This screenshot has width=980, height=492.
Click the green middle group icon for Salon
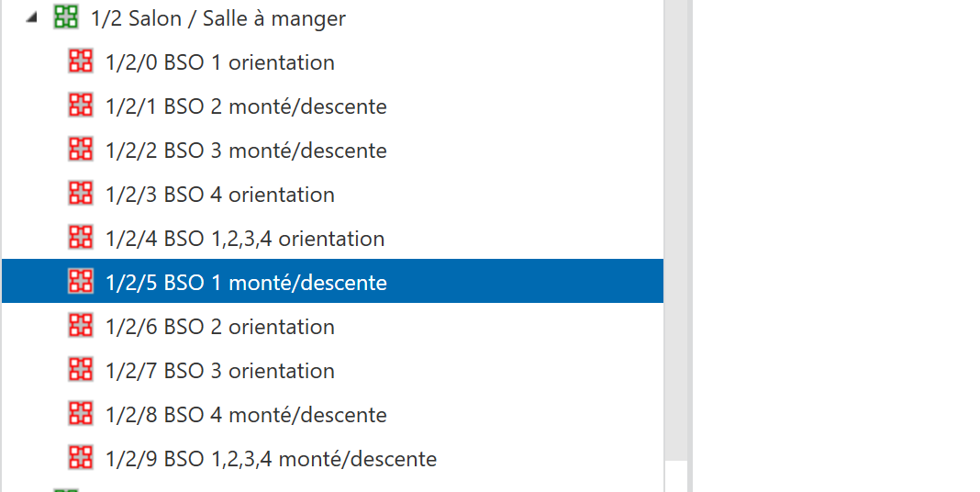click(x=65, y=17)
